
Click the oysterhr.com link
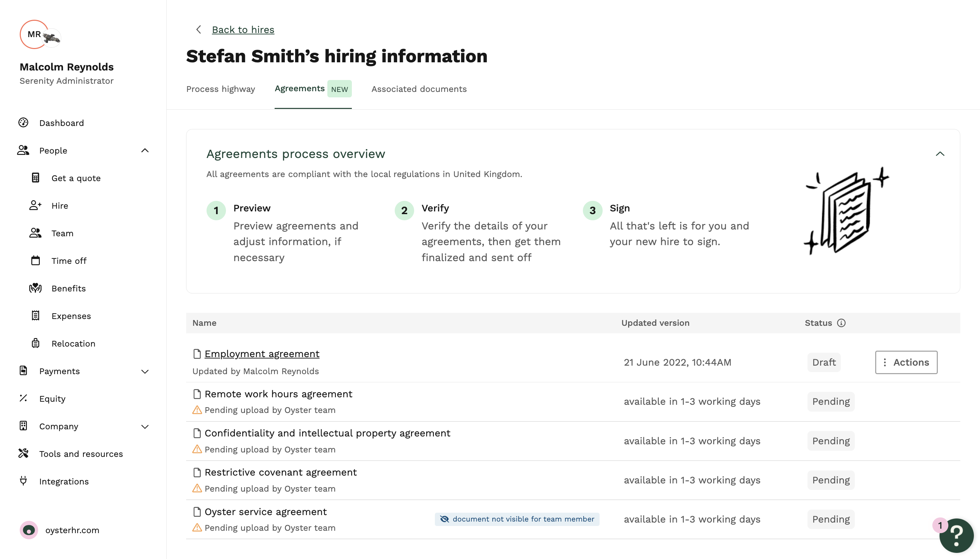(72, 530)
